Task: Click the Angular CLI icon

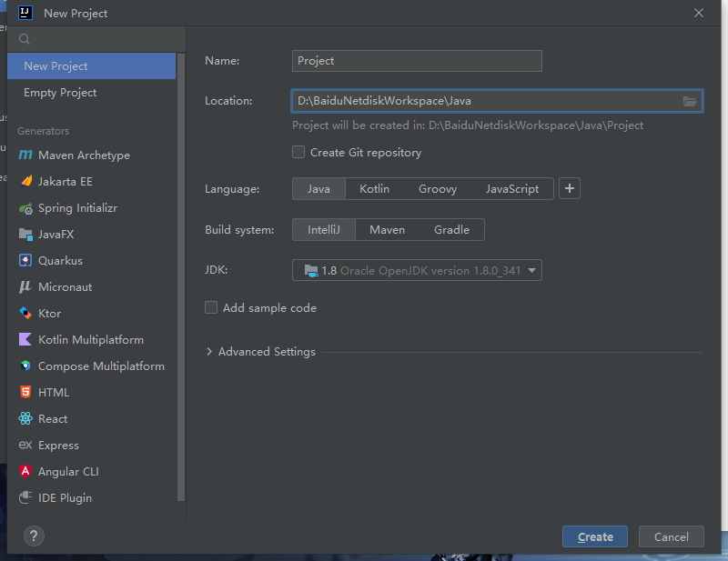Action: tap(25, 472)
